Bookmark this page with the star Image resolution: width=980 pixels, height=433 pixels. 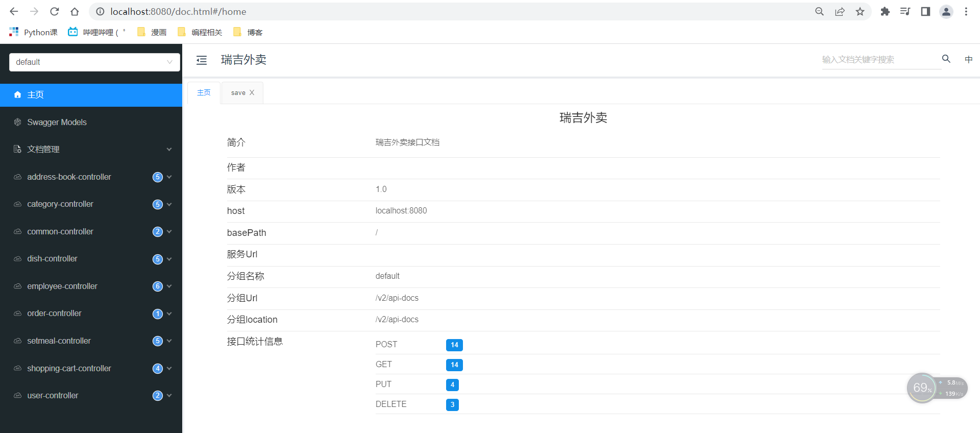(x=860, y=11)
